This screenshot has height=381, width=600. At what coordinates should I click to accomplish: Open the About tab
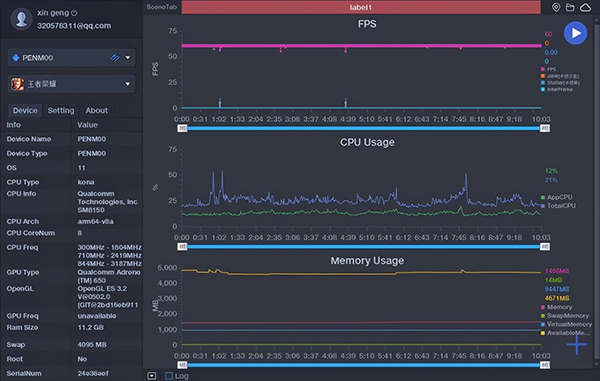point(96,111)
